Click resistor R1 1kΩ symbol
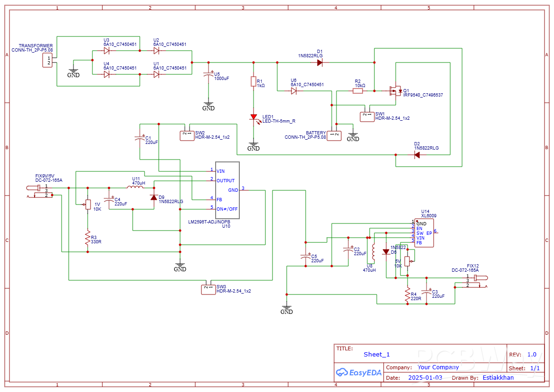554x392 pixels. click(254, 81)
